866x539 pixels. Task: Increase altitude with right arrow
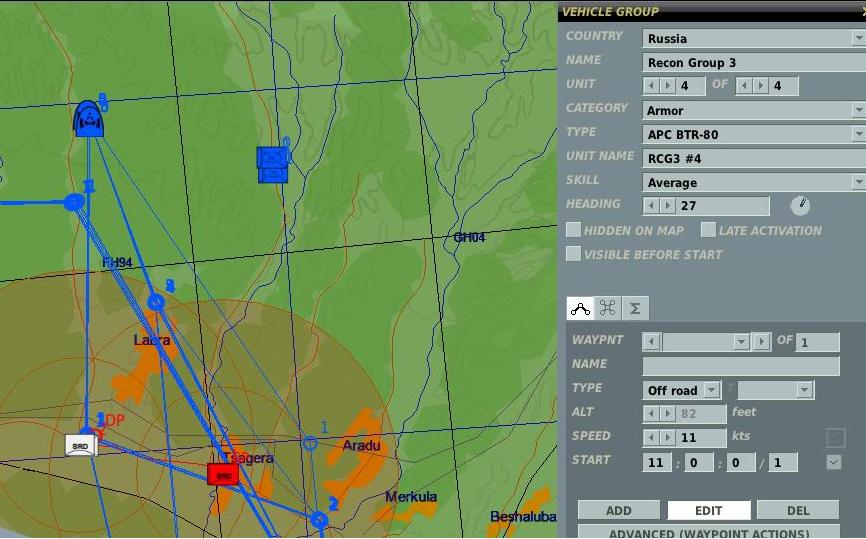click(667, 414)
